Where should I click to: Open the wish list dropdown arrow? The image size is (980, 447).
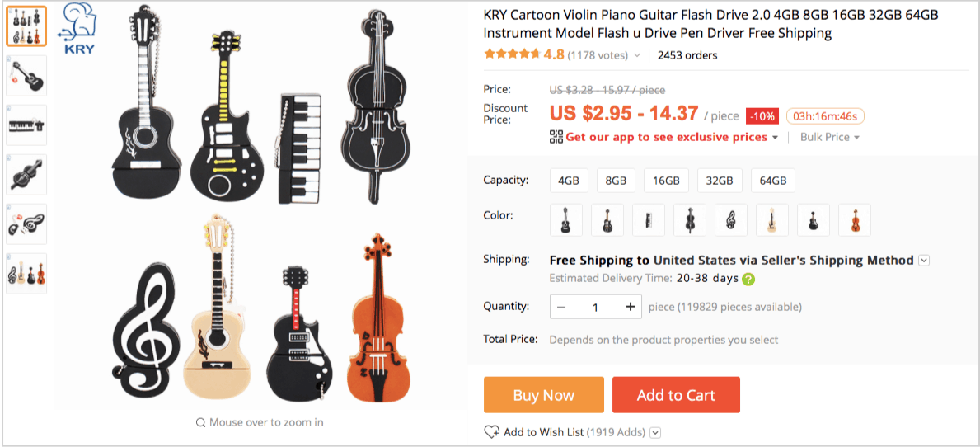pyautogui.click(x=654, y=432)
